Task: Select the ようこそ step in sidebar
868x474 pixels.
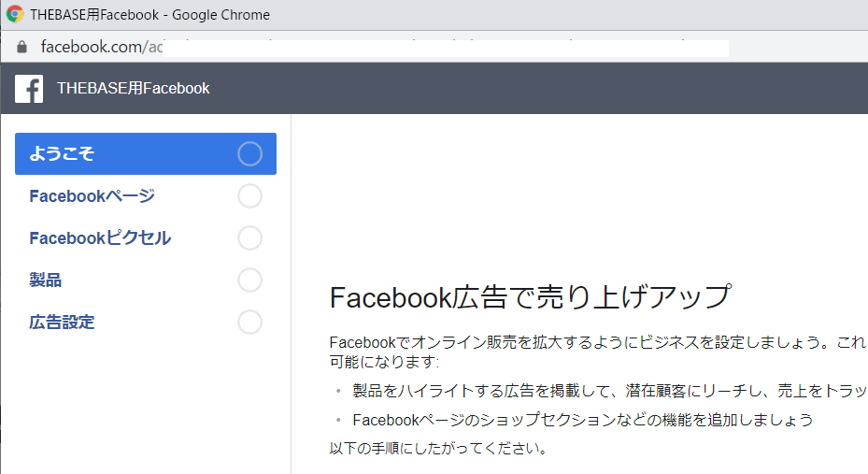Action: coord(146,154)
